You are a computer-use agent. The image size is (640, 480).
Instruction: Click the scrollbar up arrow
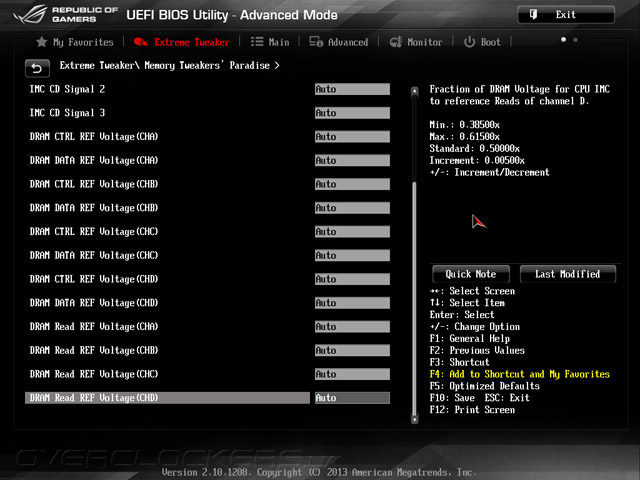point(415,91)
